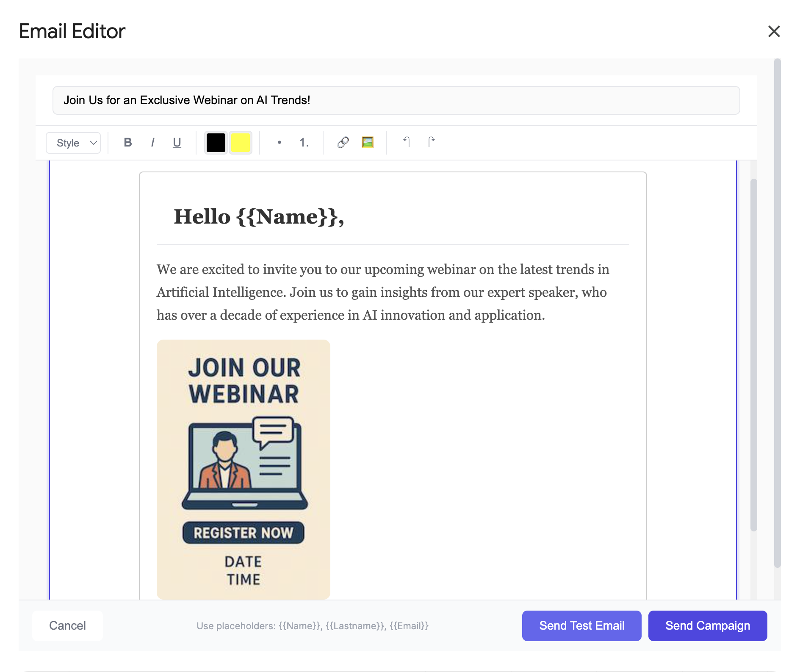Viewport: 800px width, 672px height.
Task: Open the Style dropdown
Action: pyautogui.click(x=73, y=143)
